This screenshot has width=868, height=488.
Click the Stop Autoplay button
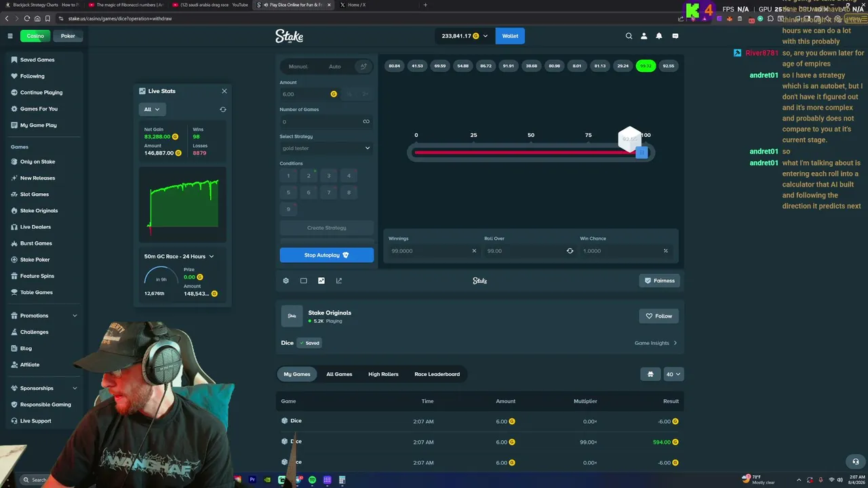click(327, 255)
